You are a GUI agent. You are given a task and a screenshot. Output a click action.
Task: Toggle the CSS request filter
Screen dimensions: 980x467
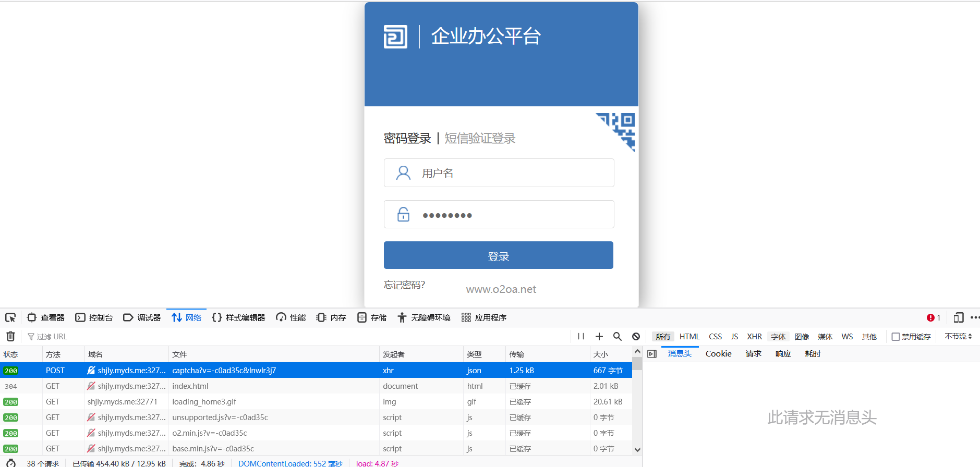(x=715, y=337)
